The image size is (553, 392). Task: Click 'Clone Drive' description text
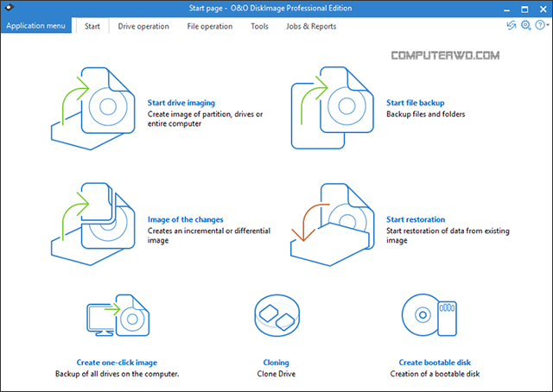point(276,374)
